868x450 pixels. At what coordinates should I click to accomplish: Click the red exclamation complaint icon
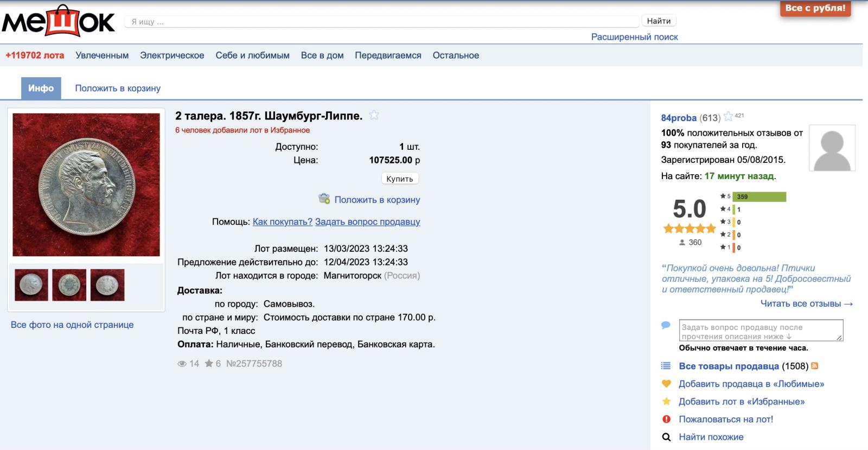[666, 419]
